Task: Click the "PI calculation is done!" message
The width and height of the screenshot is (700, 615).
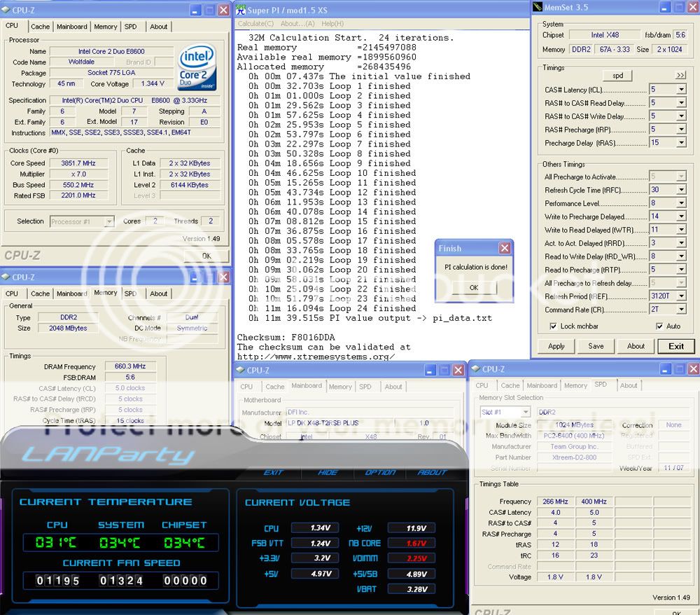Action: 476,267
